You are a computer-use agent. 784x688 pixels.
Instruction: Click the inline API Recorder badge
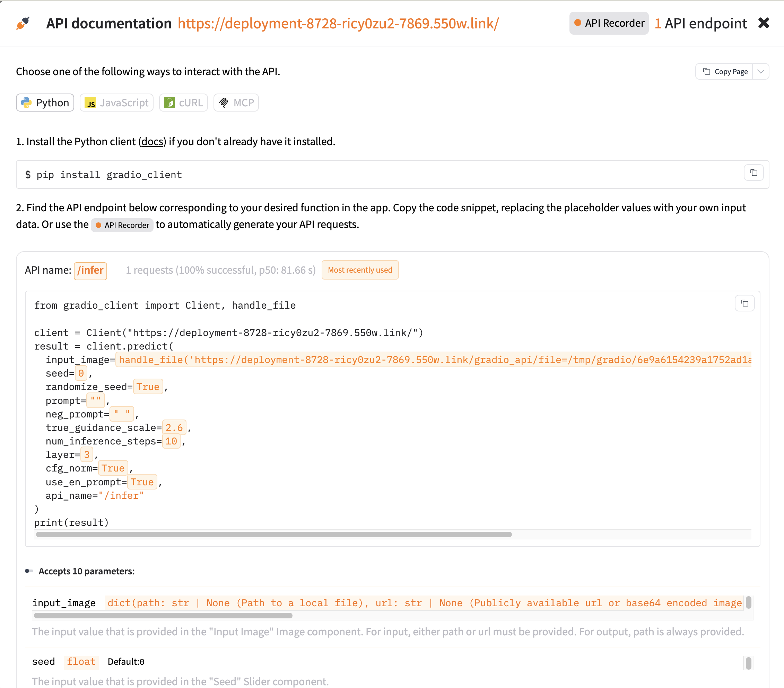click(122, 225)
